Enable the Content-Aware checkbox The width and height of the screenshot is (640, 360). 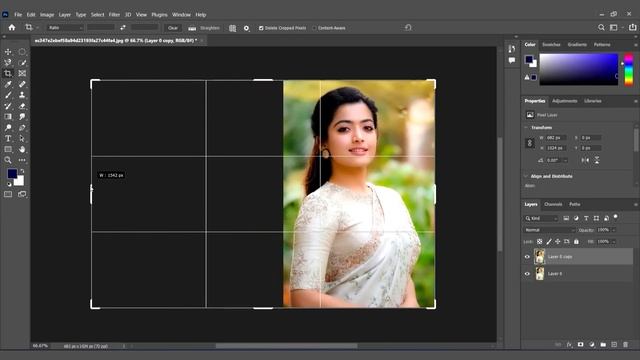(314, 28)
